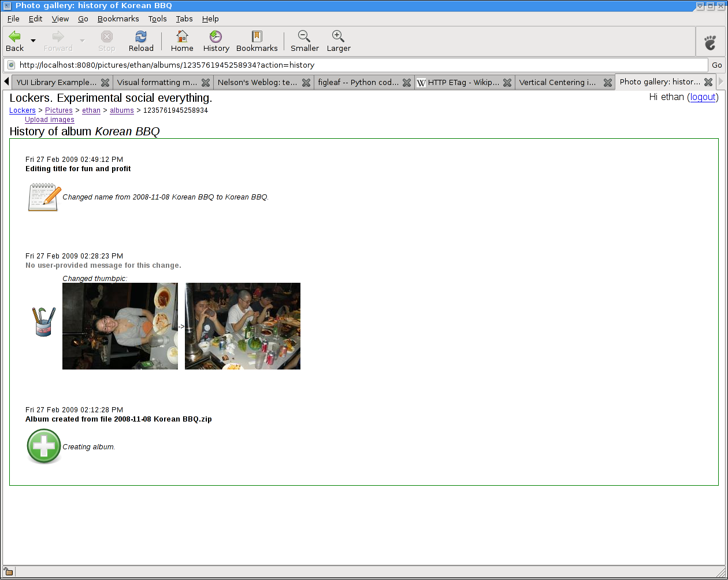Viewport: 728px width, 580px height.
Task: Follow the ethan breadcrumb link
Action: point(91,110)
